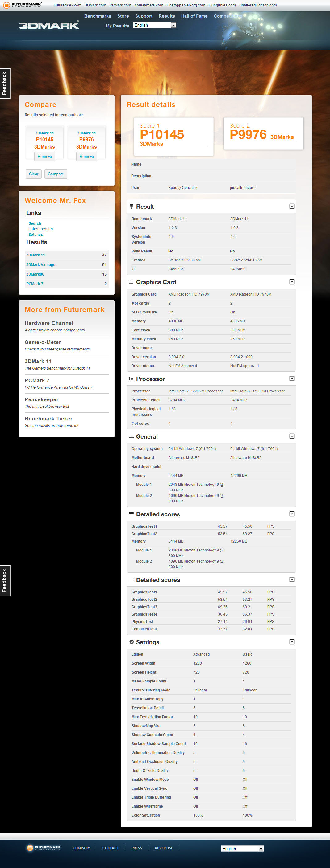Open the COMPANY footer link
The image size is (330, 868).
tap(81, 848)
